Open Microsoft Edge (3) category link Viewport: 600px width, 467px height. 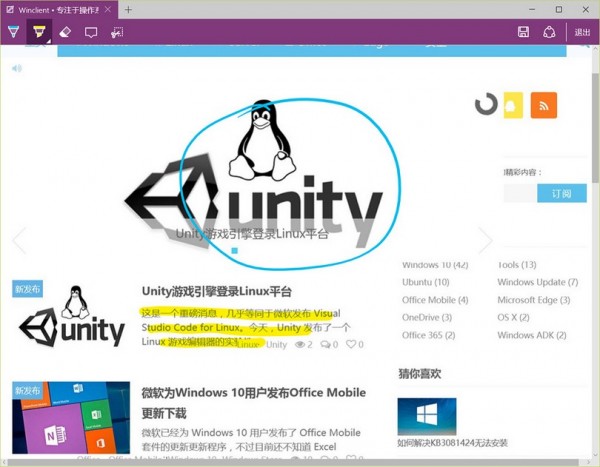pos(534,300)
